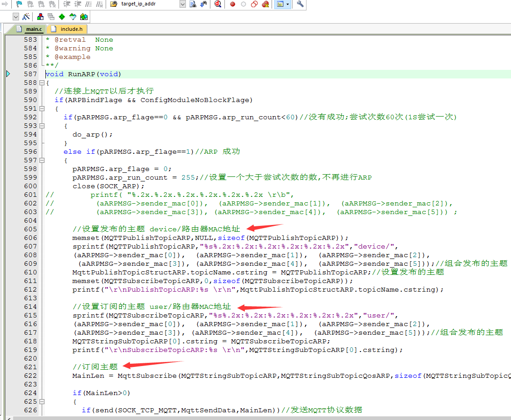Go to previous bookmark
Viewport: 511px width, 420px height.
(30, 4)
